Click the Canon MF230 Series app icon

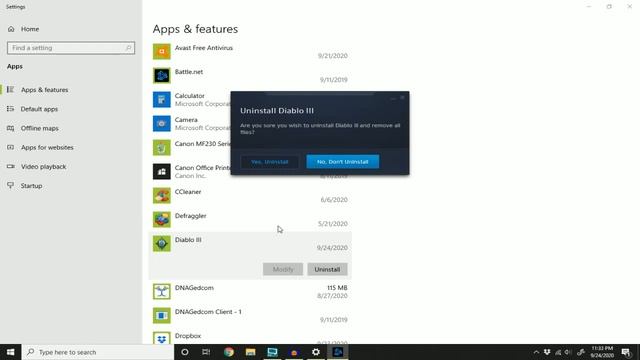(162, 147)
